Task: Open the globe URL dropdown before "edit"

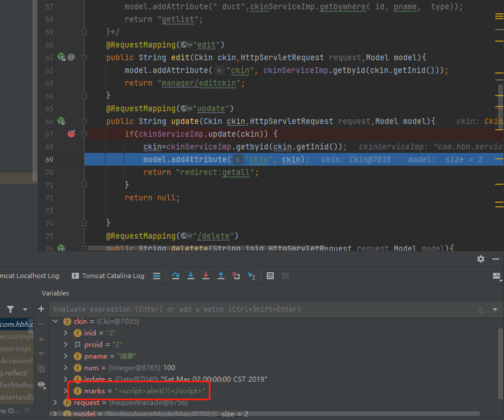Action: 186,45
